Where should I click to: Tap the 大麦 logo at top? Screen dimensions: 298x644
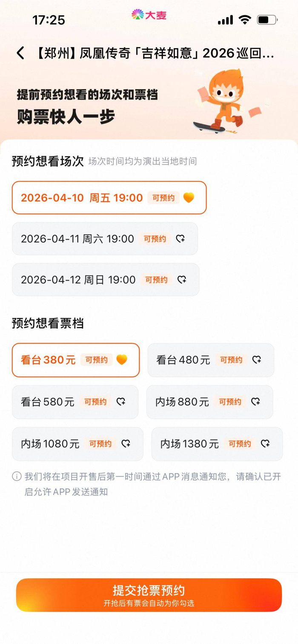pos(149,15)
